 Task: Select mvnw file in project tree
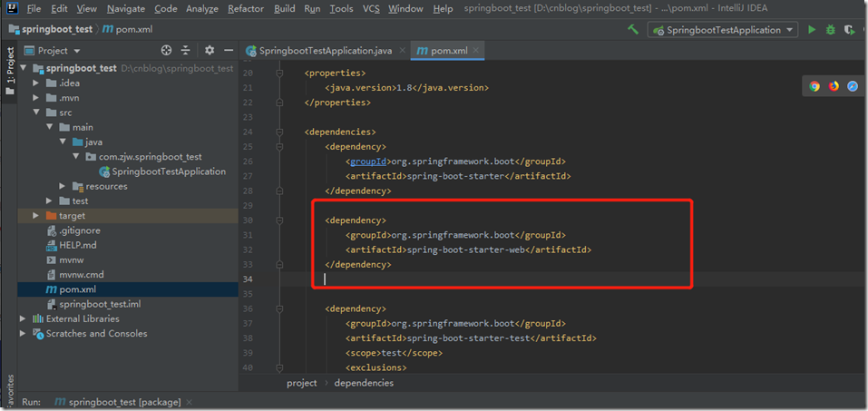71,259
